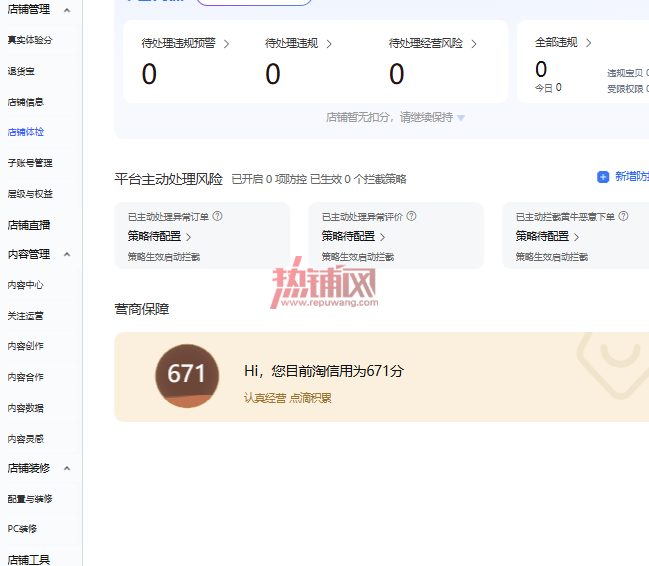
Task: Click the 淘信用 score banner
Action: pos(382,377)
